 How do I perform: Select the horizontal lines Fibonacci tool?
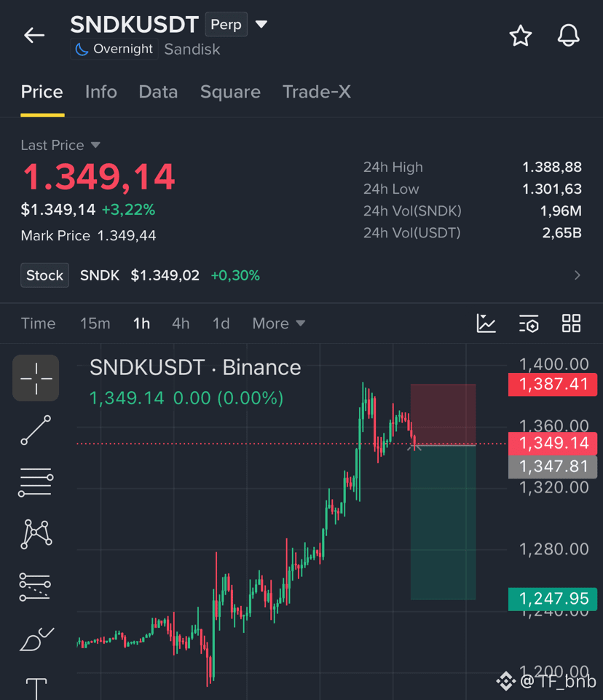(x=36, y=482)
